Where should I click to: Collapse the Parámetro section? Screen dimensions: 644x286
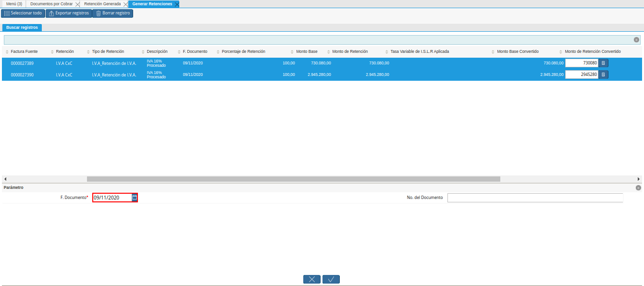[x=638, y=188]
